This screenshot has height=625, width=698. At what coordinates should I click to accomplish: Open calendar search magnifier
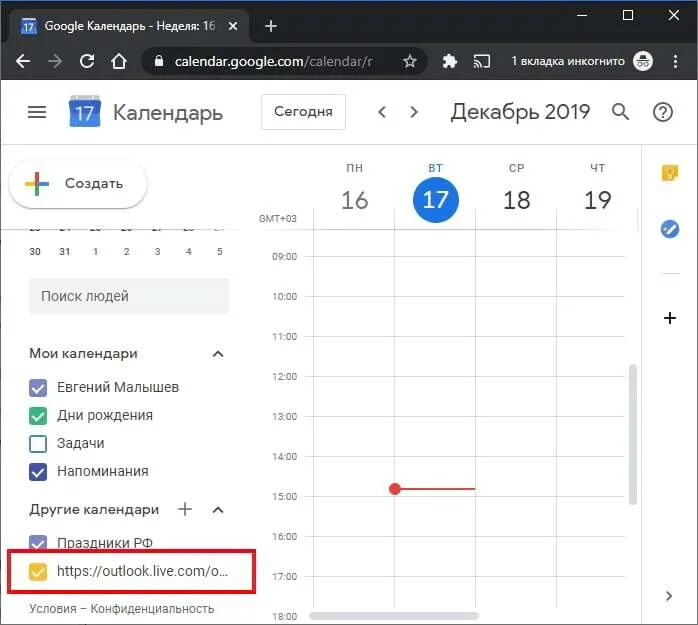[x=621, y=112]
